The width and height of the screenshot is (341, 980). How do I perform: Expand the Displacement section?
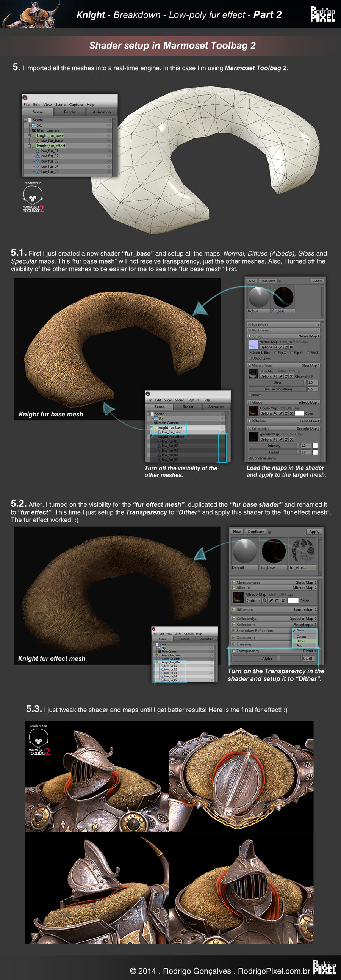pos(249,330)
